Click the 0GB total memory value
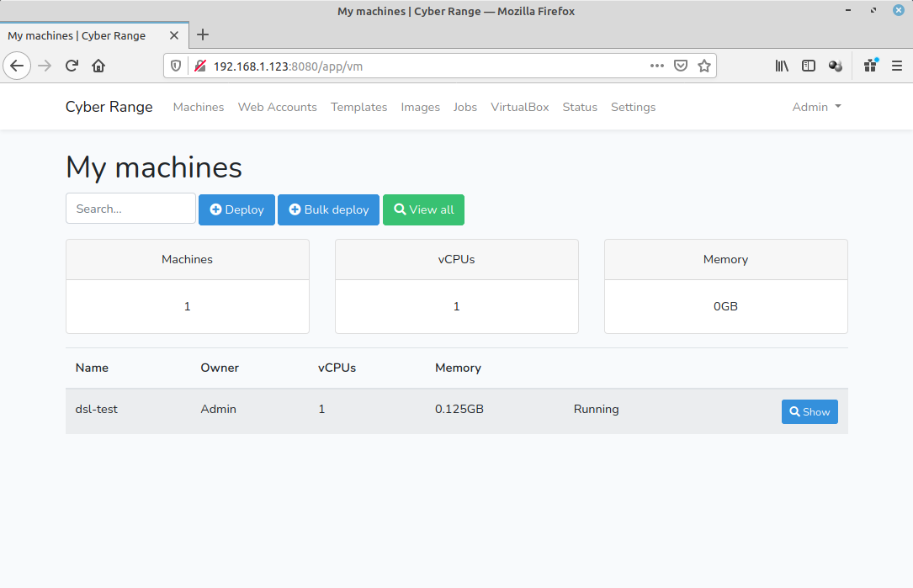 (725, 306)
